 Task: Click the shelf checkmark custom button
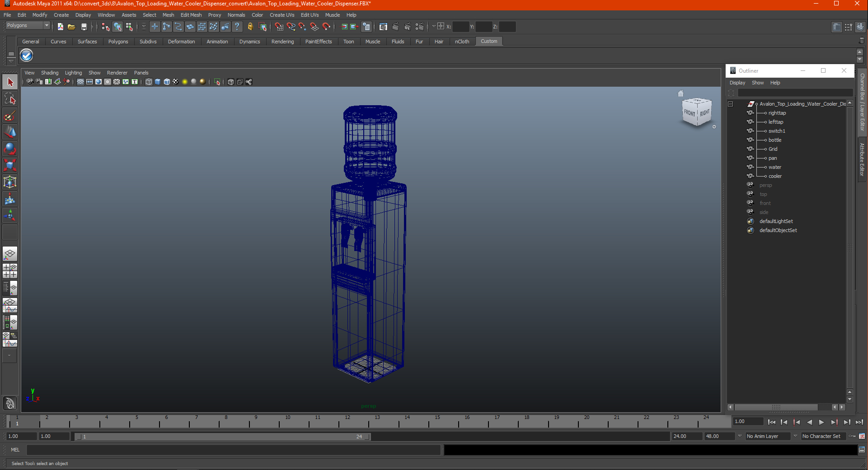tap(26, 56)
